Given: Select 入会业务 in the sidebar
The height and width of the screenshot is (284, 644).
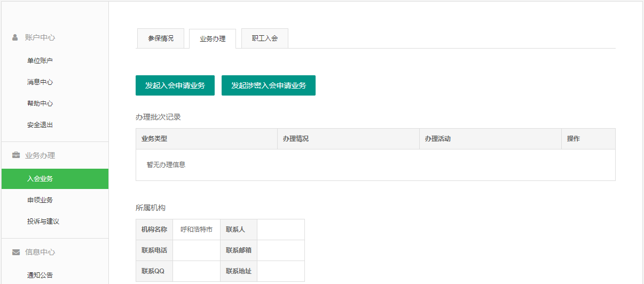Looking at the screenshot, I should point(40,179).
